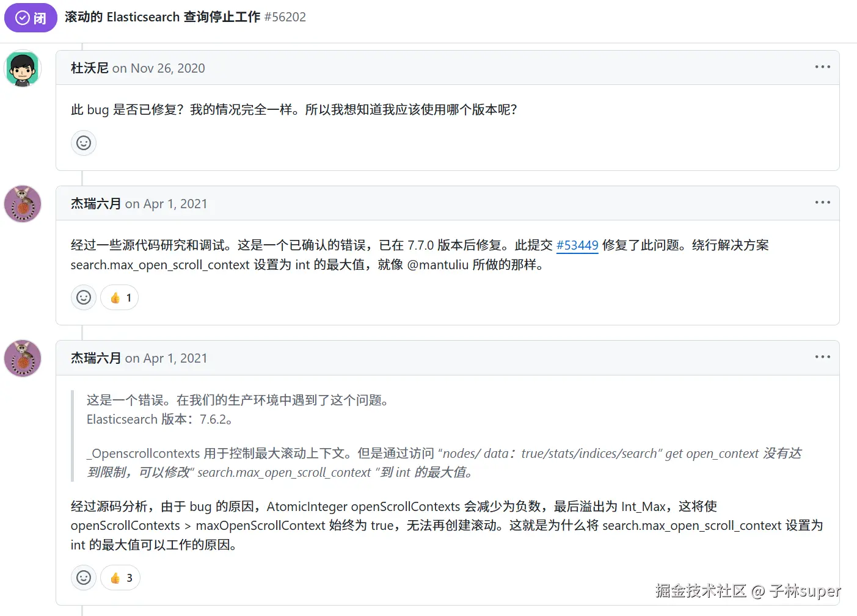857x616 pixels.
Task: Open 杰瑞六月 author link on quoted-reply comment
Action: tap(96, 358)
